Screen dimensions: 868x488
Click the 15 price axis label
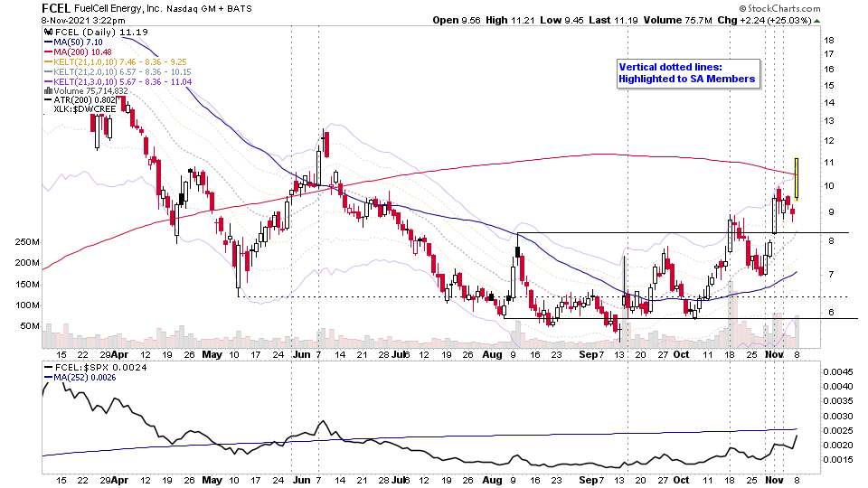[829, 86]
